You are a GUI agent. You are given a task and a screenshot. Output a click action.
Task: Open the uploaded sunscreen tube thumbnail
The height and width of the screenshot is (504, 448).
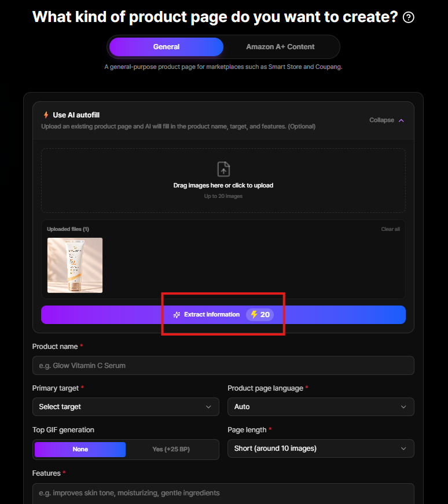tap(75, 265)
